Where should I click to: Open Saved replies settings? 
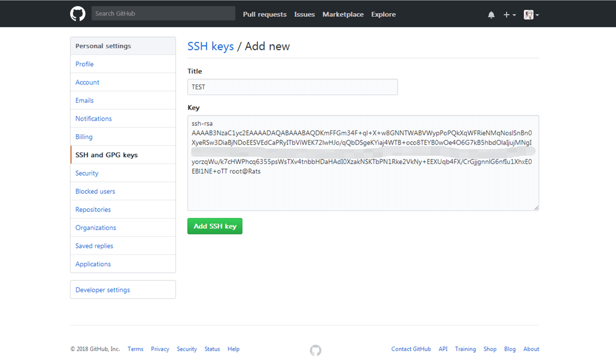pos(123,246)
